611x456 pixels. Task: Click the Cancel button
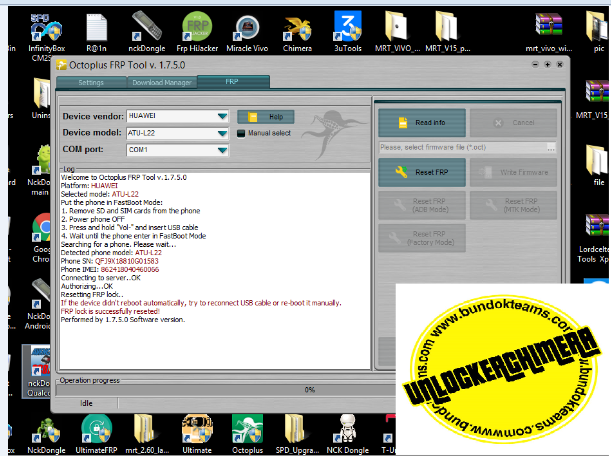513,122
